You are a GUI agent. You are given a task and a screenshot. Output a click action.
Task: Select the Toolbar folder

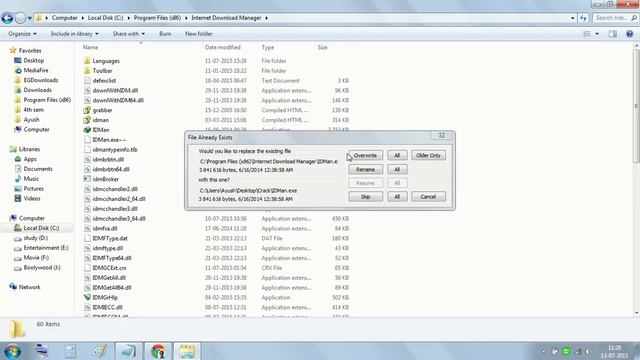click(x=103, y=71)
